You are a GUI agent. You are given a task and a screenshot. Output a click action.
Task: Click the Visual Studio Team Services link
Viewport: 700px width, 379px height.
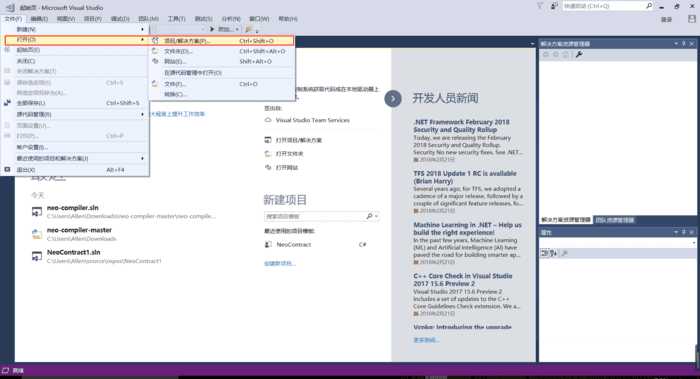(x=312, y=120)
